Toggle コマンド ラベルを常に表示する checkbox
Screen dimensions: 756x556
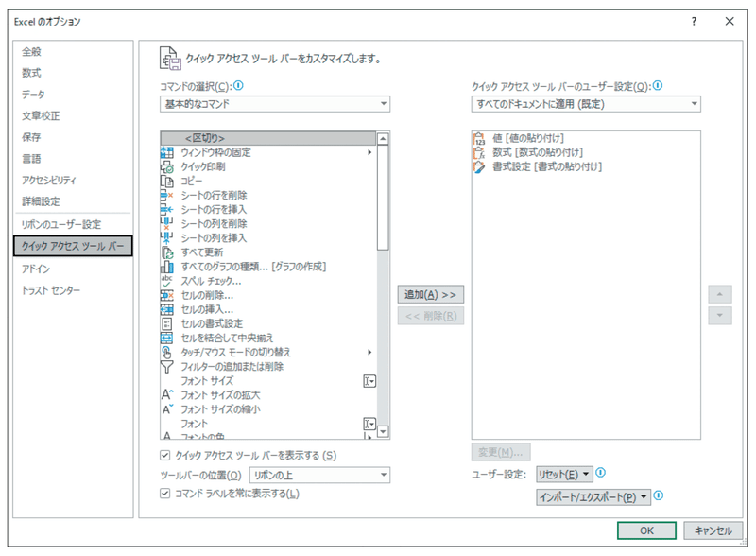click(x=164, y=494)
